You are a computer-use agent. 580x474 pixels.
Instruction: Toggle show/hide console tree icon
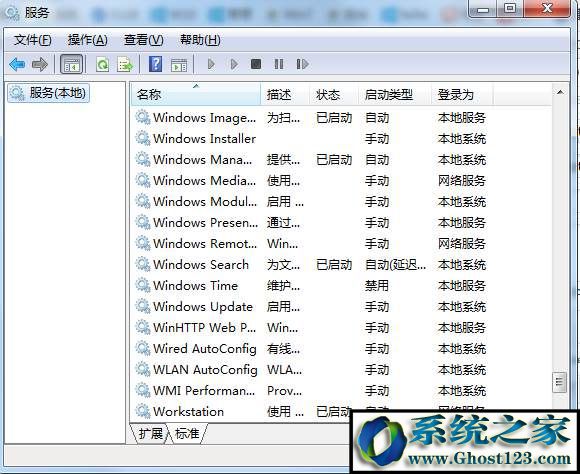pos(71,64)
